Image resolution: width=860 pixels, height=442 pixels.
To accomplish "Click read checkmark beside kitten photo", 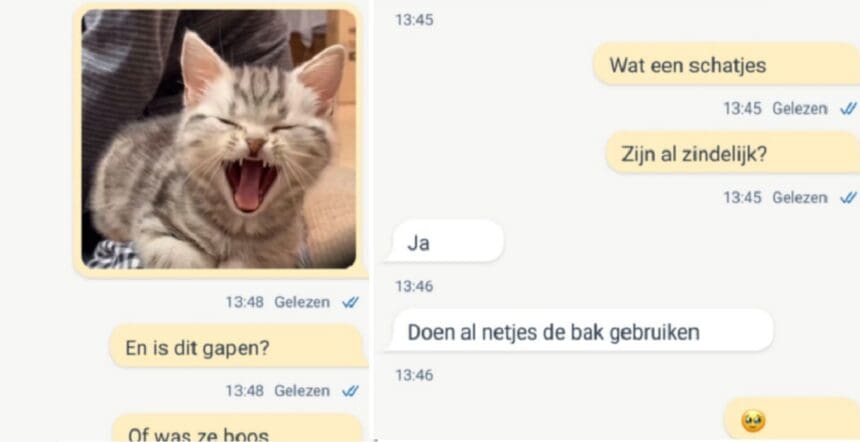I will [350, 302].
